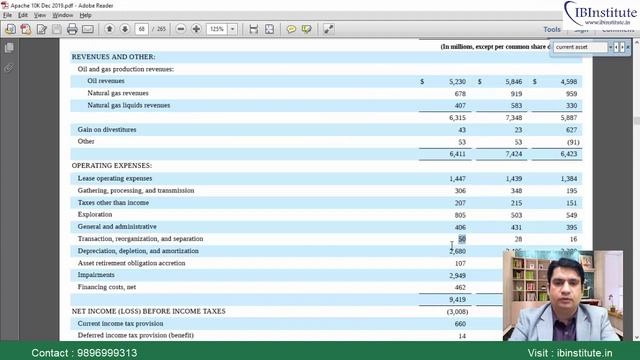Click the convert to PDF icon

click(26, 29)
